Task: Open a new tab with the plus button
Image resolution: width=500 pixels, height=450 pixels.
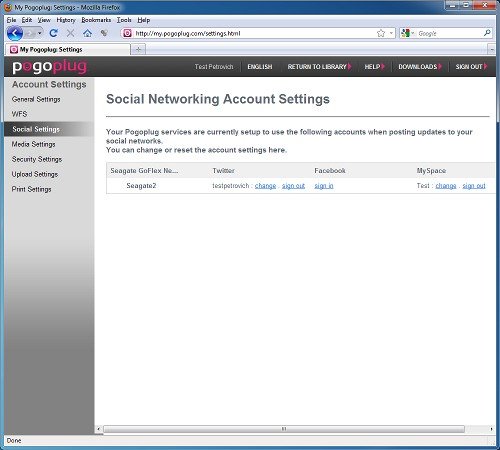Action: [x=138, y=50]
